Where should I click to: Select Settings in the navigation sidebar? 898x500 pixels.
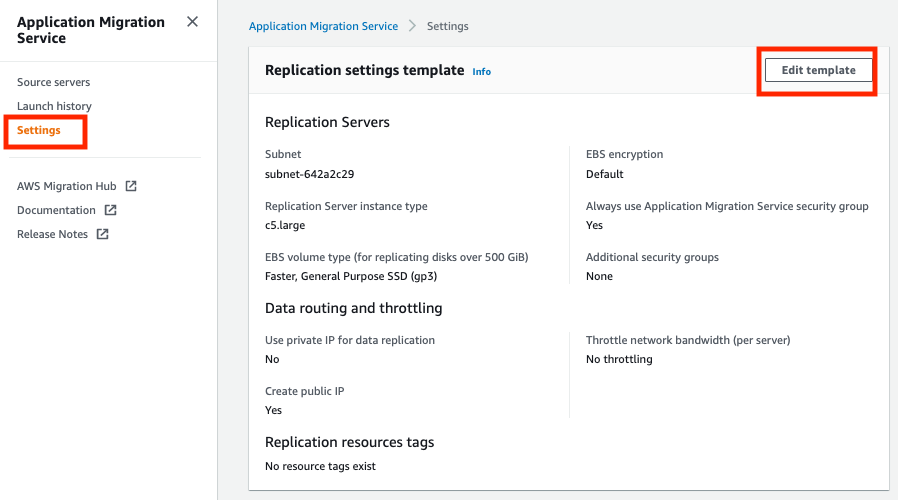tap(39, 130)
